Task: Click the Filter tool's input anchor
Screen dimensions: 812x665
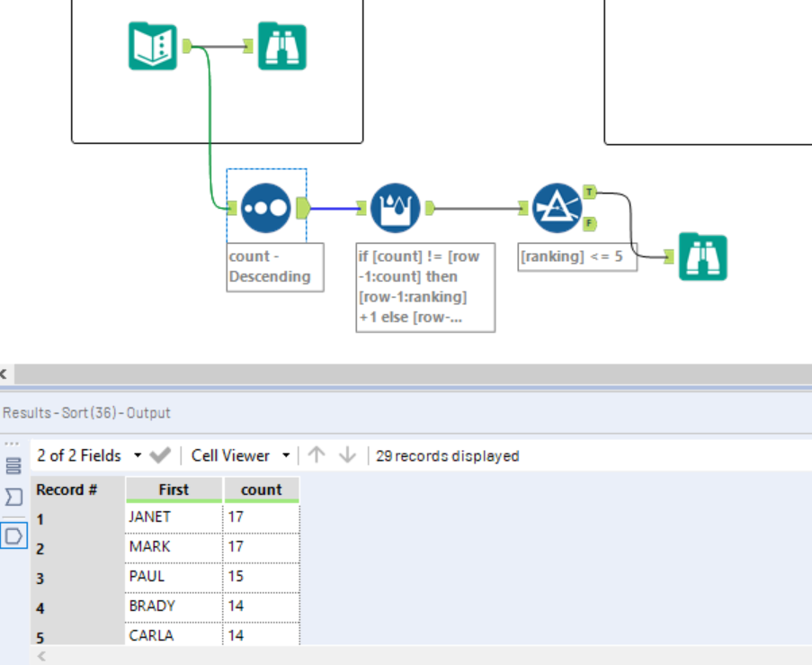Action: click(x=523, y=209)
